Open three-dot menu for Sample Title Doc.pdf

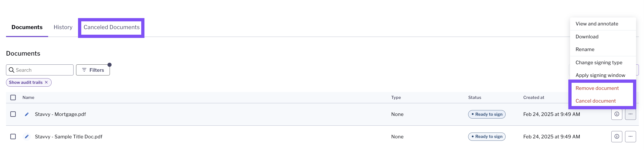630,136
